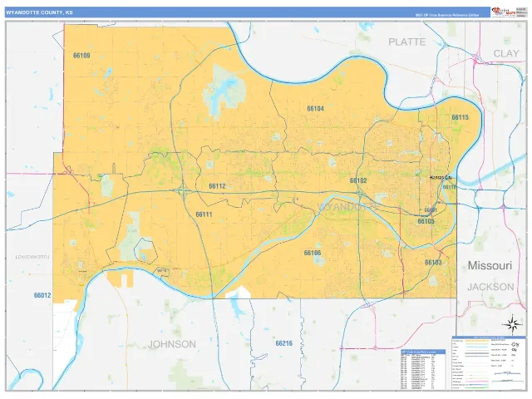Select ZIP code label 66112
This screenshot has width=532, height=399.
217,186
